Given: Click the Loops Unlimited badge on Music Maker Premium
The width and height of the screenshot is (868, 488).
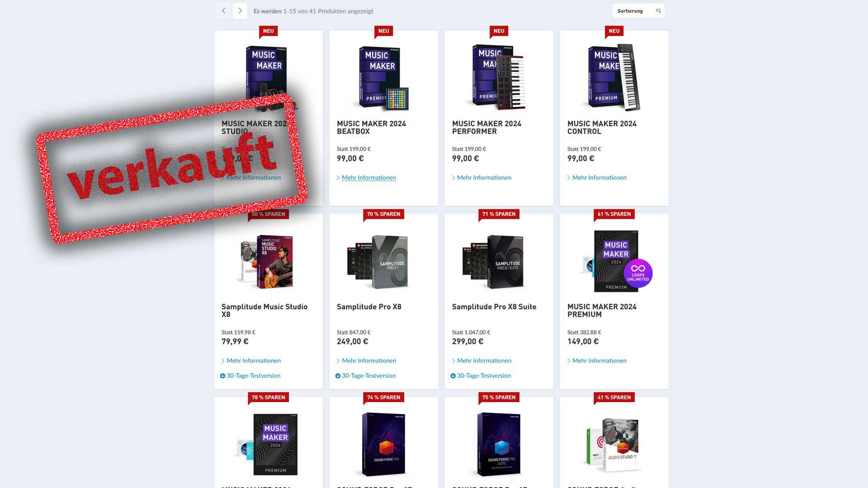Looking at the screenshot, I should [x=638, y=273].
